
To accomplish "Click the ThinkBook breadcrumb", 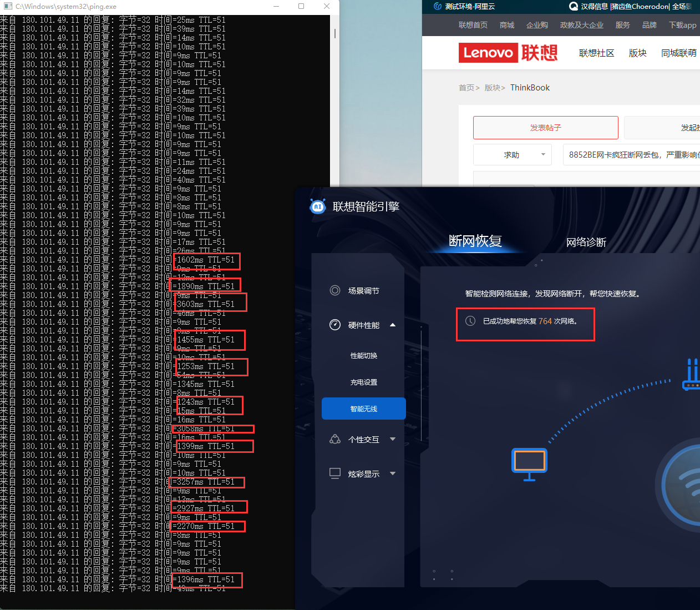I will click(x=530, y=88).
